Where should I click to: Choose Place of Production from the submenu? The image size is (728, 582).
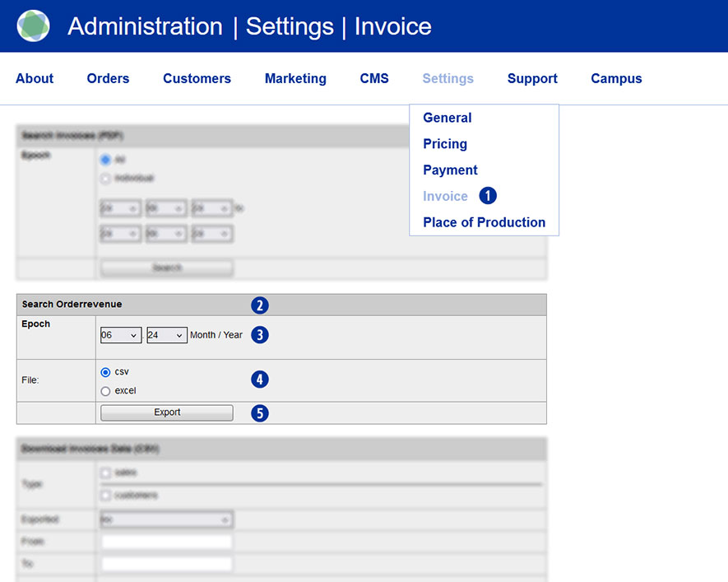484,222
